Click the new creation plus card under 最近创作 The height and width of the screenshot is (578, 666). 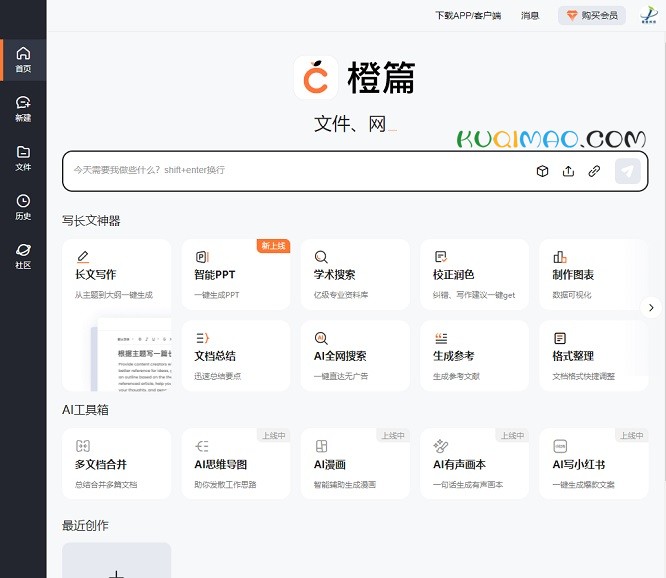[x=117, y=561]
